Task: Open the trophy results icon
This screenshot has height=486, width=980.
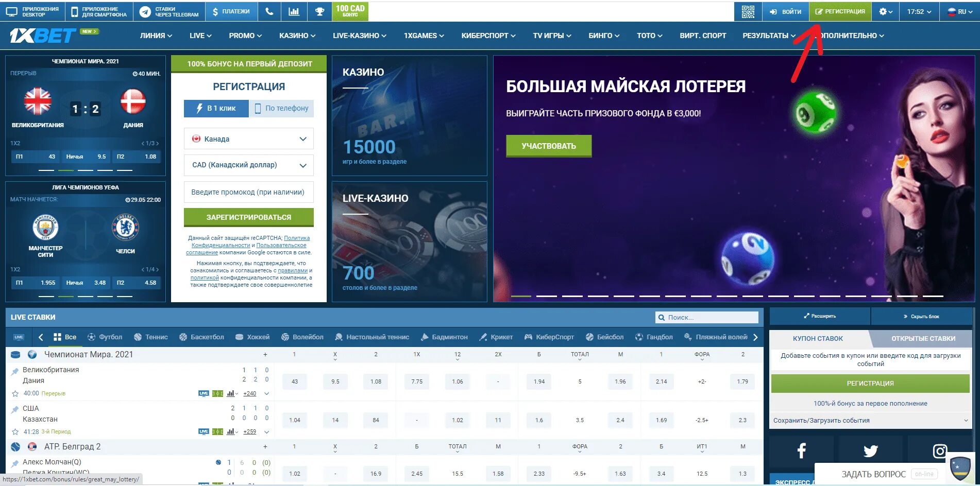Action: (319, 11)
